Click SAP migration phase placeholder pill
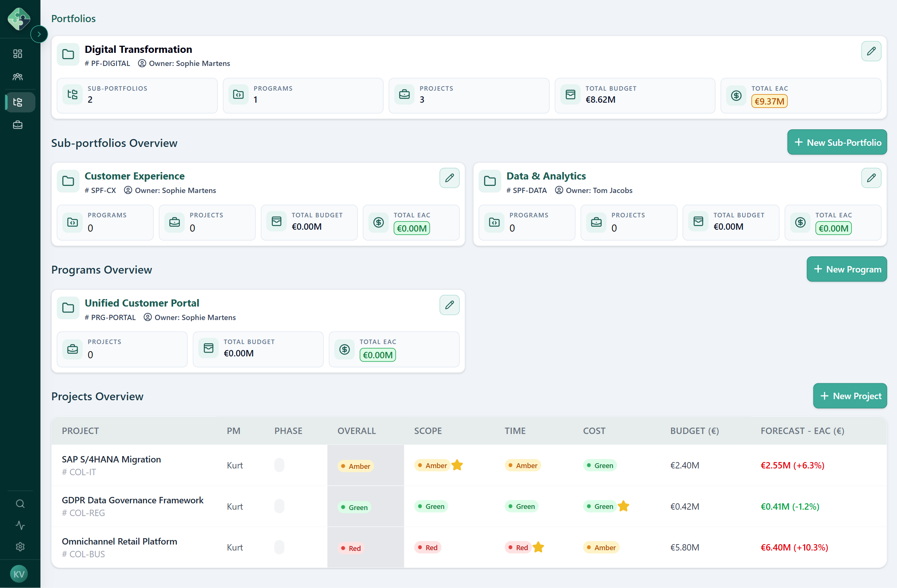Image resolution: width=897 pixels, height=588 pixels. point(279,465)
